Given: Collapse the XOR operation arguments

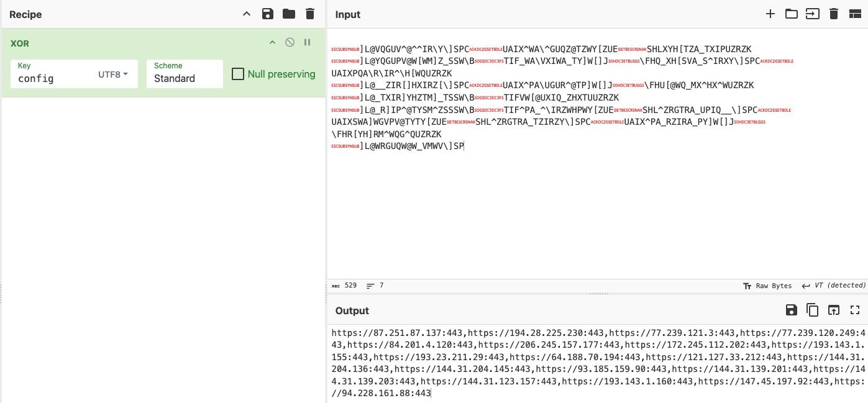Looking at the screenshot, I should click(x=272, y=42).
